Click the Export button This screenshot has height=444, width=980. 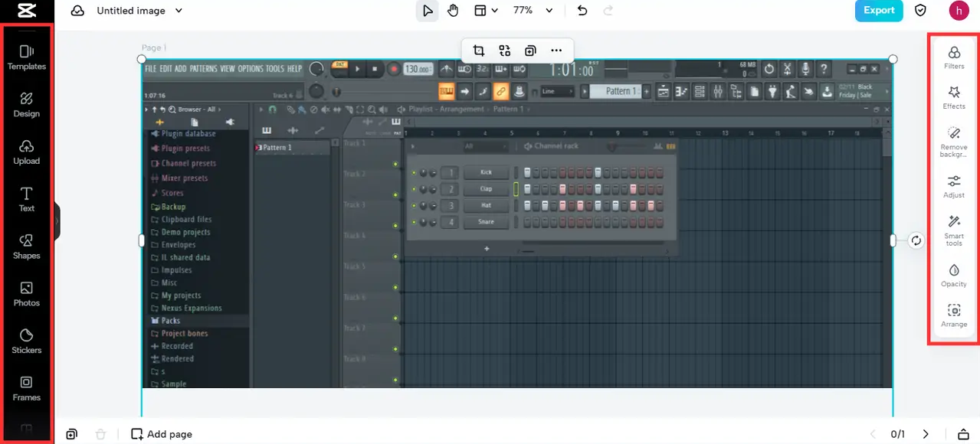coord(879,11)
